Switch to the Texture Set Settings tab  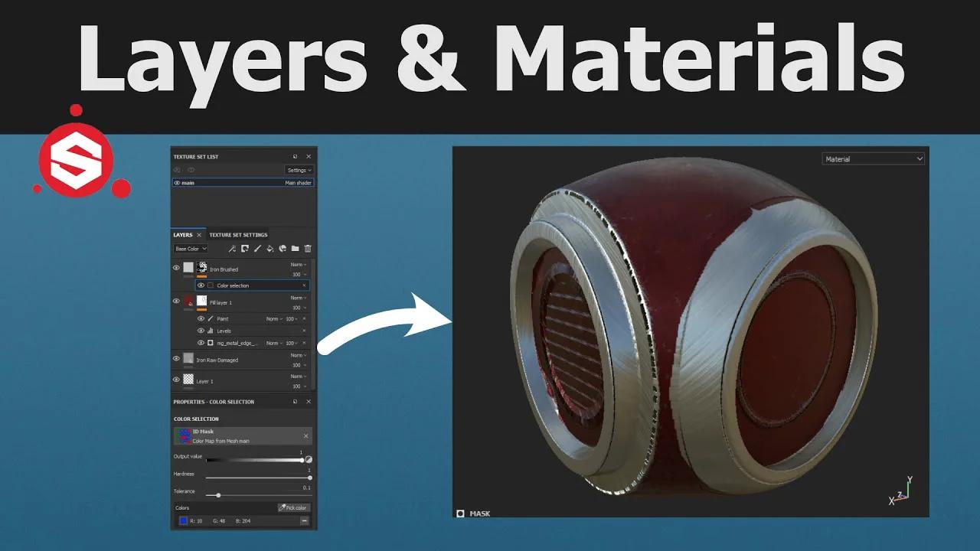coord(238,235)
